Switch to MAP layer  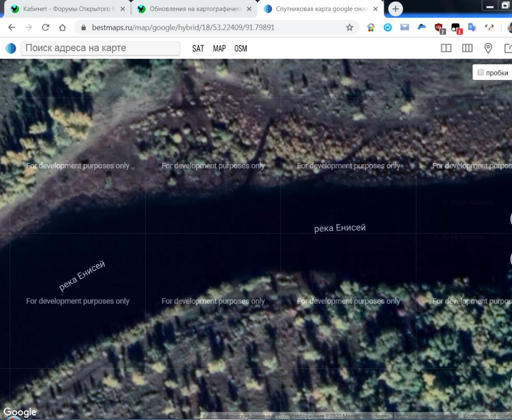[219, 49]
